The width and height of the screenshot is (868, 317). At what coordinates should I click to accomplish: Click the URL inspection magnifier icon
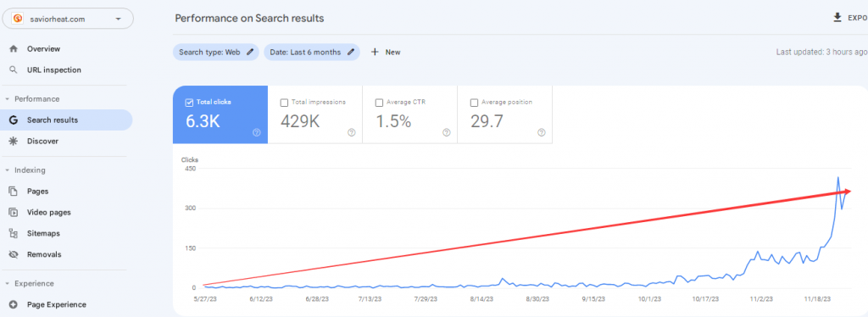pyautogui.click(x=14, y=70)
